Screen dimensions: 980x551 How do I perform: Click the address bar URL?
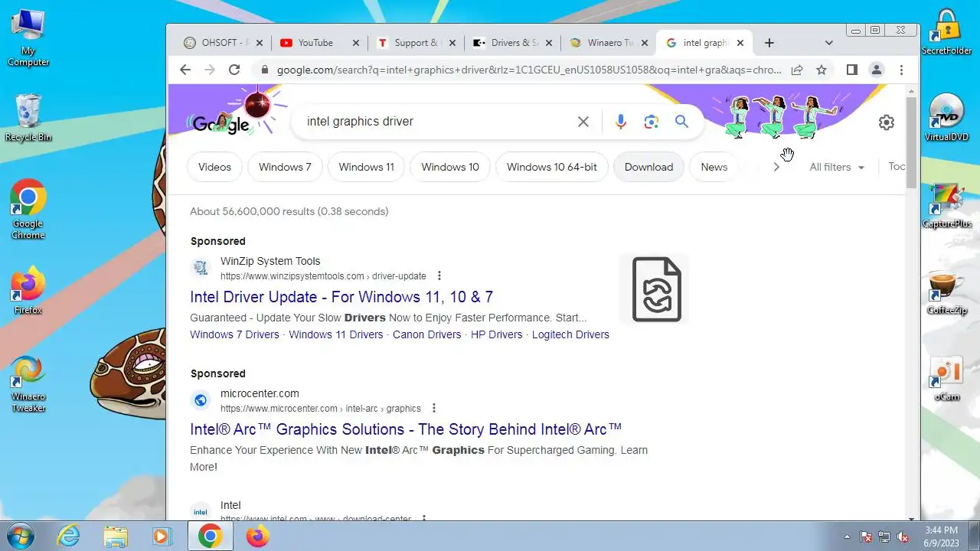coord(529,70)
